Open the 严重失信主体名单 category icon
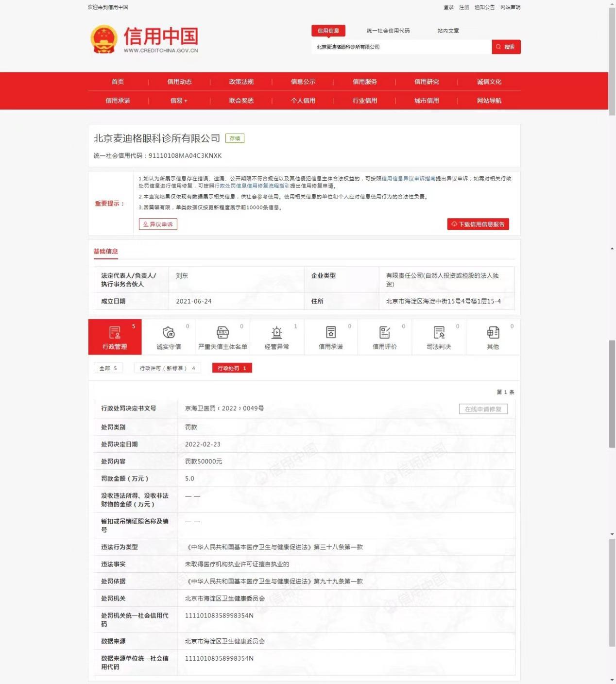Viewport: 616px width, 684px height. pos(222,337)
